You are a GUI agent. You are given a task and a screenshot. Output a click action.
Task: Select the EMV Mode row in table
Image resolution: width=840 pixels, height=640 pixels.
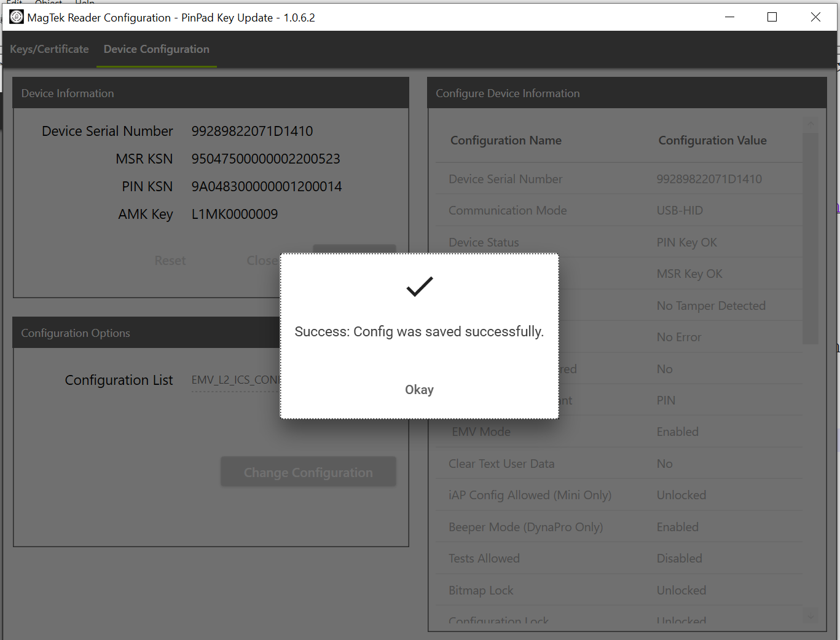(x=618, y=432)
